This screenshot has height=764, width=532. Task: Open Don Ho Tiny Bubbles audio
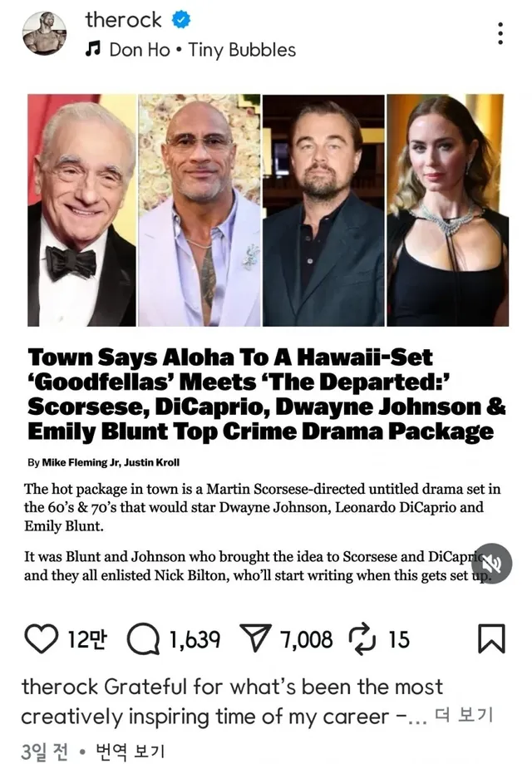pyautogui.click(x=202, y=50)
